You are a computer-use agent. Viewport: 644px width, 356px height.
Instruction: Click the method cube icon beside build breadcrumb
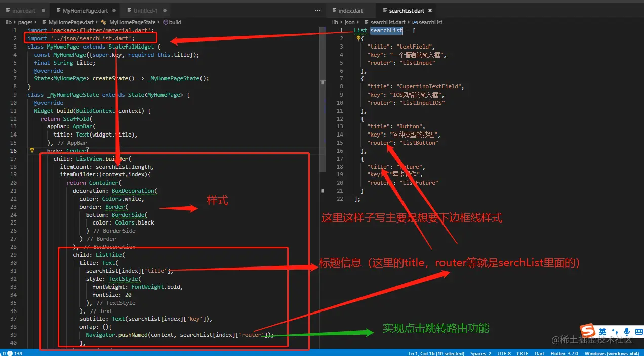click(x=166, y=22)
